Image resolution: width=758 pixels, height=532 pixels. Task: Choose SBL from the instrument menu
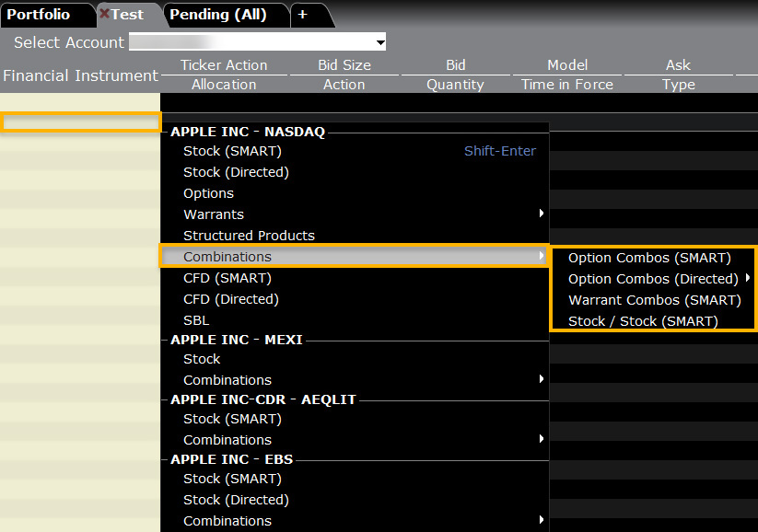coord(195,319)
